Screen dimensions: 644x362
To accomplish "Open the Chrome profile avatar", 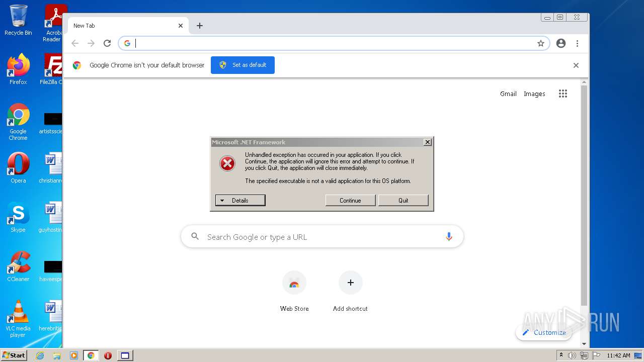I will click(561, 43).
